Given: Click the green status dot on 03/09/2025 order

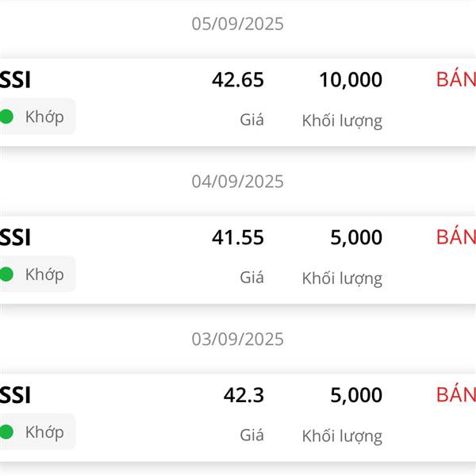Looking at the screenshot, I should [6, 432].
